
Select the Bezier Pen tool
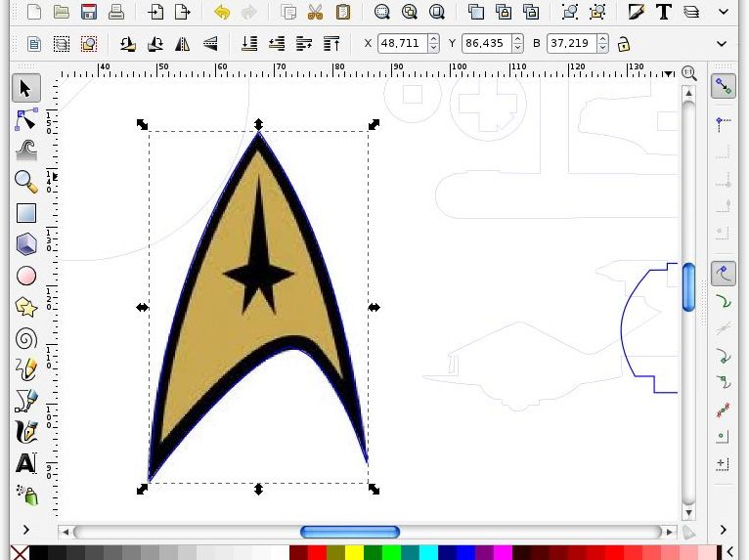tap(26, 401)
